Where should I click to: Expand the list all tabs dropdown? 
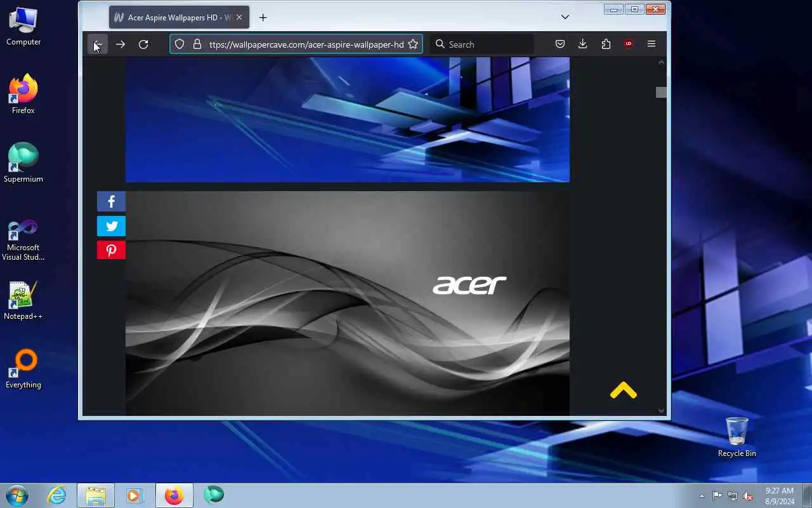point(565,17)
